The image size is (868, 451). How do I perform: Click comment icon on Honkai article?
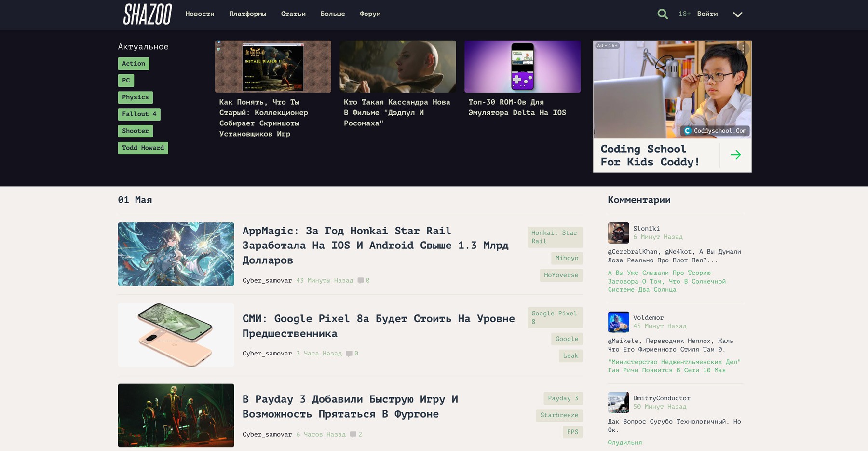point(361,281)
